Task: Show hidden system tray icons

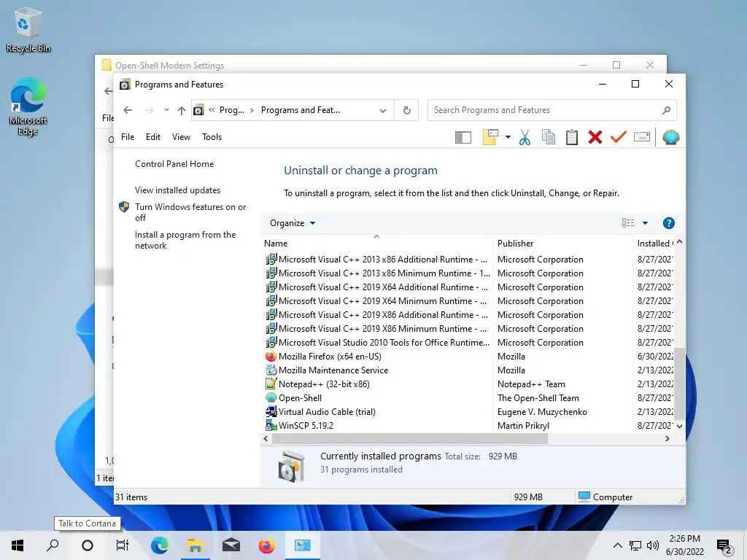Action: click(x=617, y=545)
